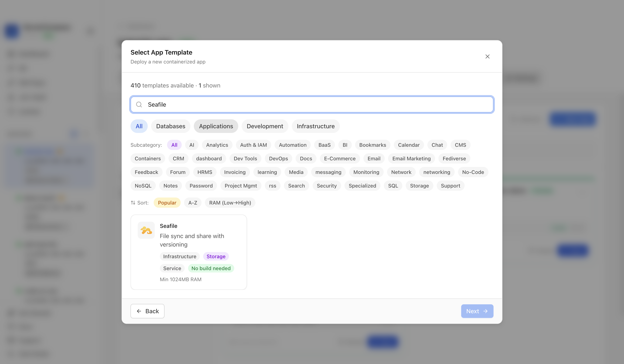This screenshot has height=364, width=624.
Task: Choose the SQL subcategory chip
Action: (393, 186)
